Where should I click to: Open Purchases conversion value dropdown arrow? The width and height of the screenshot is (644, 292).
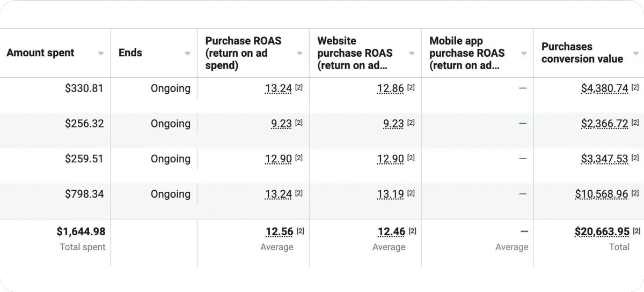636,54
